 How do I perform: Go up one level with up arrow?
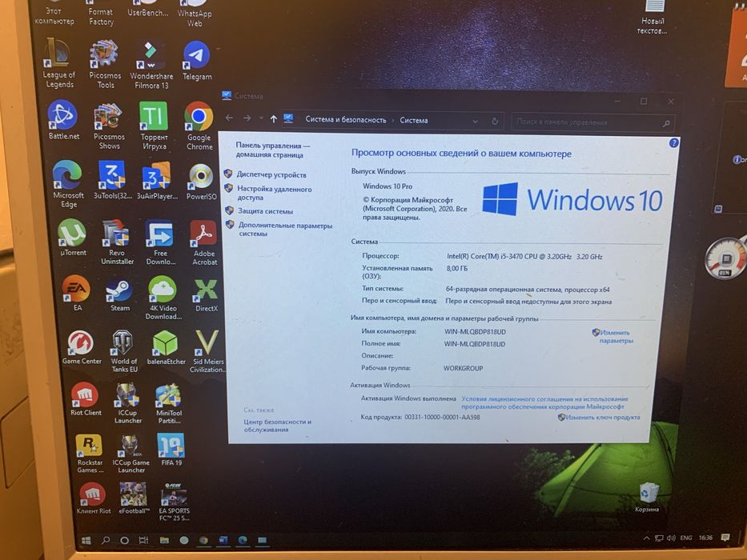pyautogui.click(x=274, y=118)
